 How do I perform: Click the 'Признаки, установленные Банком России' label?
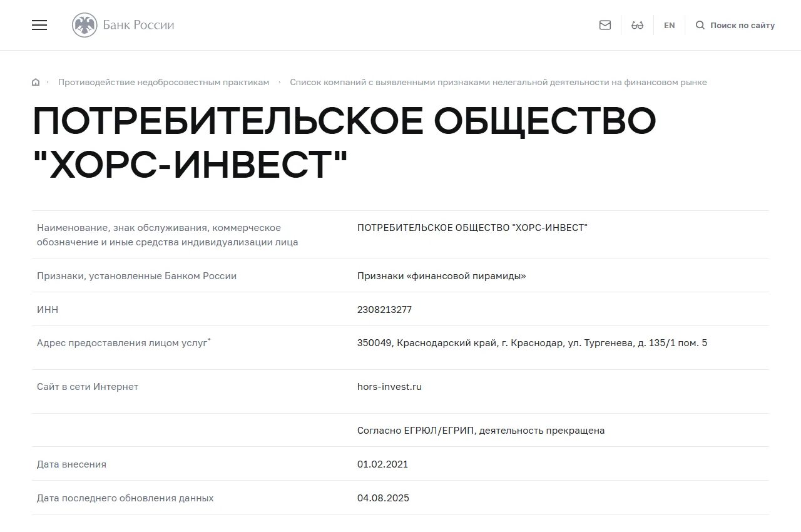pyautogui.click(x=136, y=276)
